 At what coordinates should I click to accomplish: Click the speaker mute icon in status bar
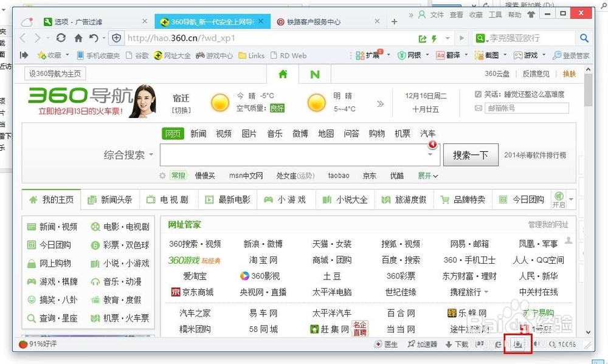click(536, 344)
